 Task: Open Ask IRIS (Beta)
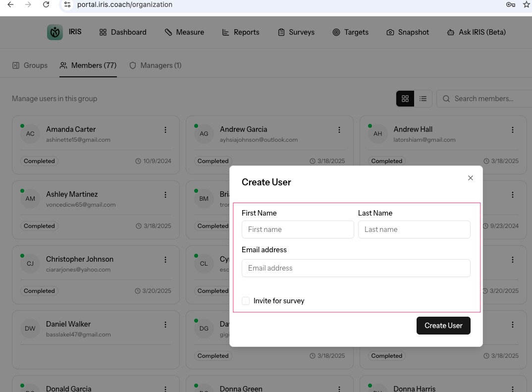coord(477,32)
